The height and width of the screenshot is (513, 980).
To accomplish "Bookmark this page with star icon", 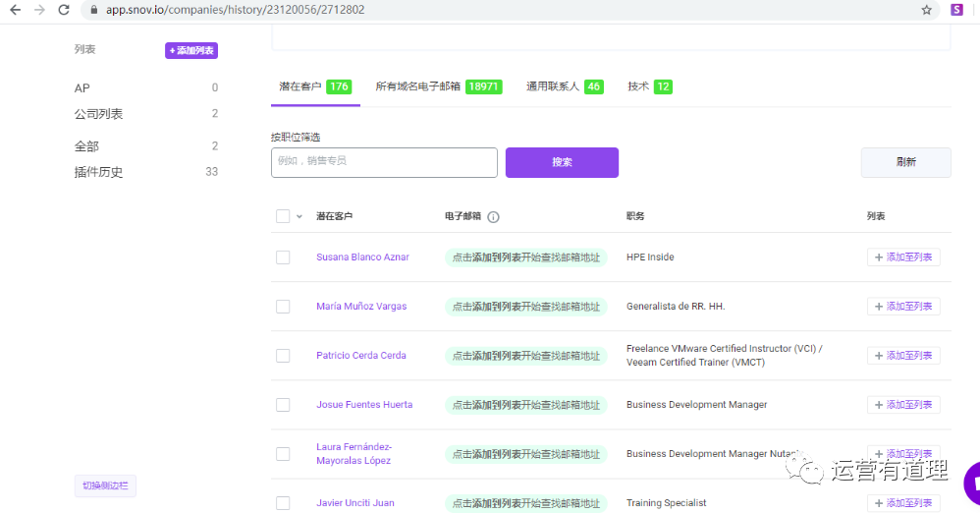I will pos(926,10).
